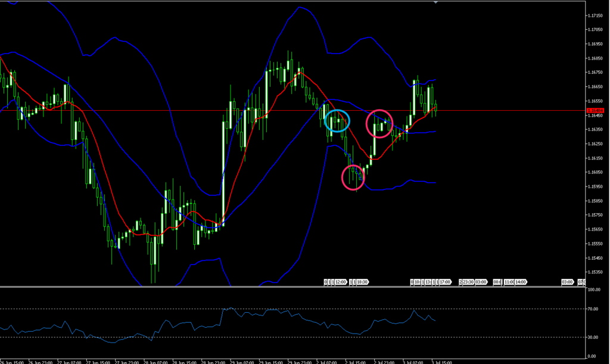Click the 1.16650 price scale label
Viewport: 610px width, 364px height.
coord(595,87)
